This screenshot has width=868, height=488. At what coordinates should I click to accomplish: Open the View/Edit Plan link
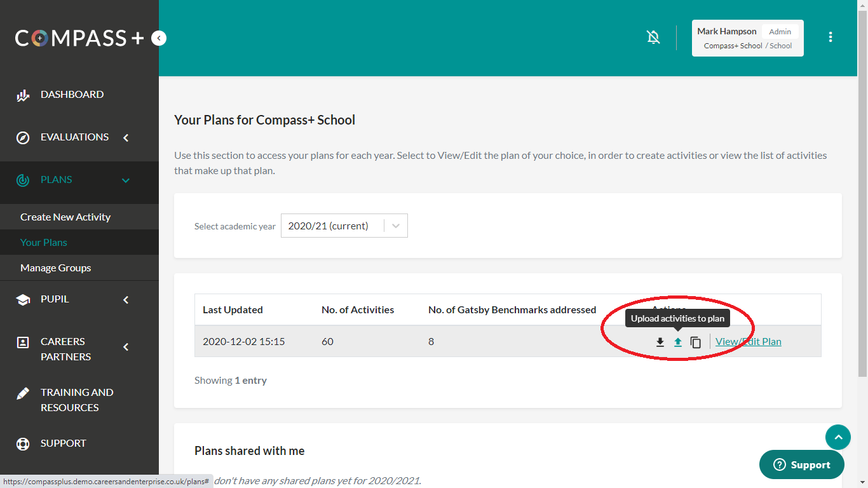(x=748, y=341)
